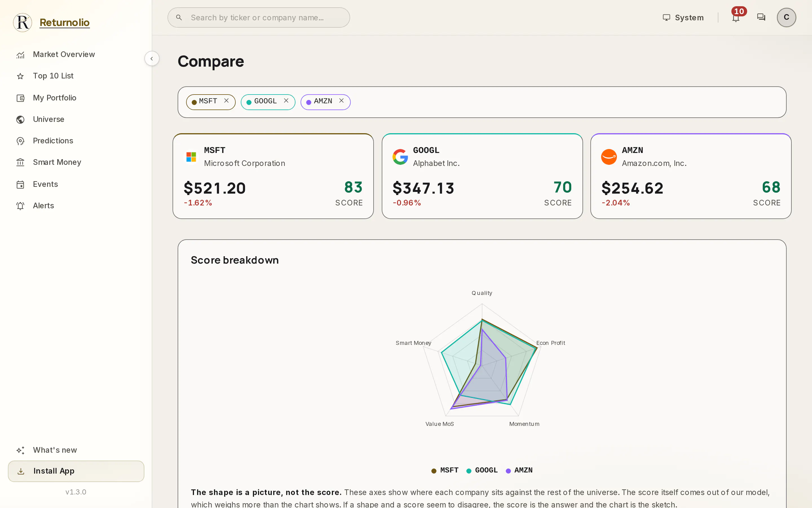This screenshot has width=812, height=508.
Task: Click the Value MoS axis label
Action: coord(440,424)
